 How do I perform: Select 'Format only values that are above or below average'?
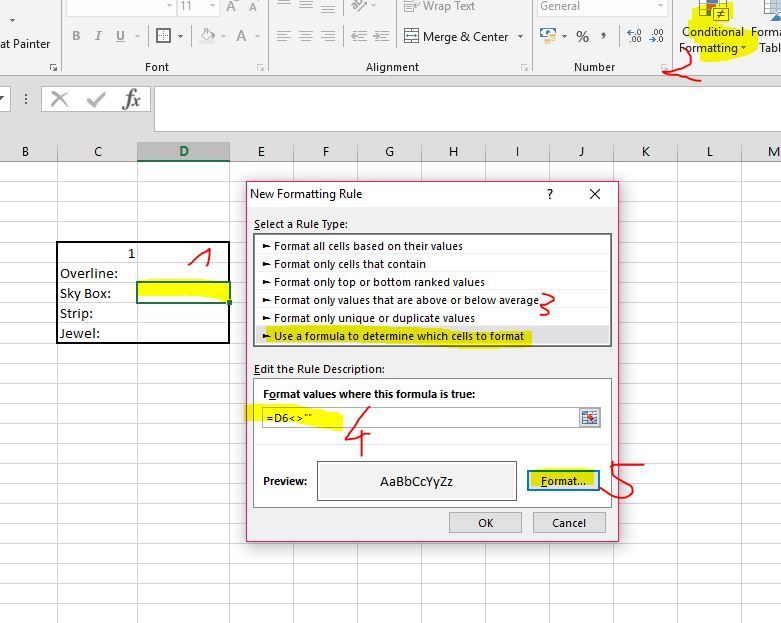point(432,300)
